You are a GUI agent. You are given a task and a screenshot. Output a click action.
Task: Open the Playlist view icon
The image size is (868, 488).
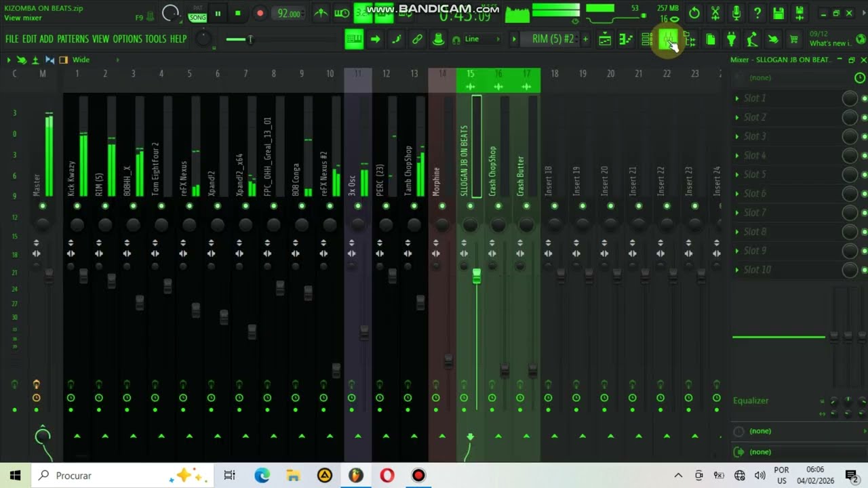point(605,40)
